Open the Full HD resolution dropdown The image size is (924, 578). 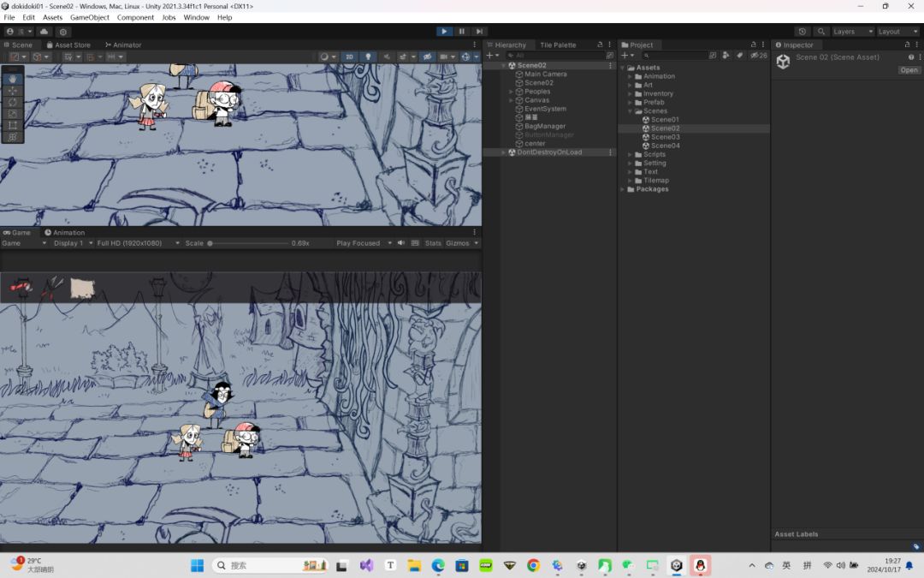[137, 243]
